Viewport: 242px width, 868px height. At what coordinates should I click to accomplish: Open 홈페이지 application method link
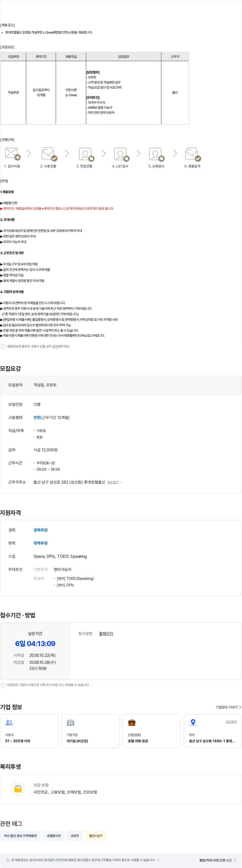106,634
